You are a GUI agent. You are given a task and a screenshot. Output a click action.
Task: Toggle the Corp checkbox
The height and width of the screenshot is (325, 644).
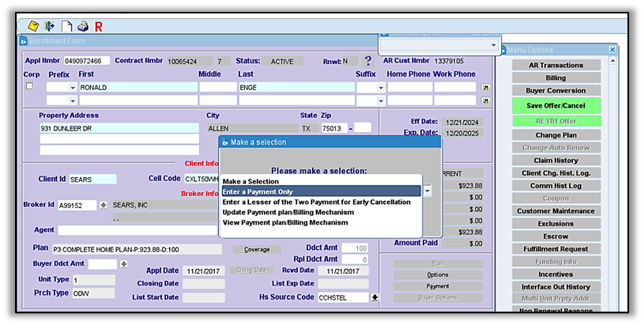tap(30, 86)
